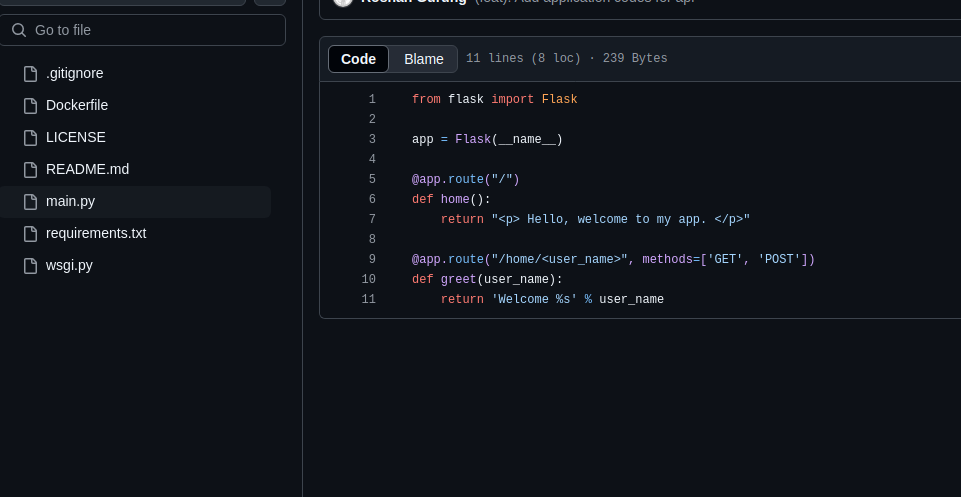Viewport: 961px width, 497px height.
Task: Select main.py in the file tree
Action: (x=135, y=202)
